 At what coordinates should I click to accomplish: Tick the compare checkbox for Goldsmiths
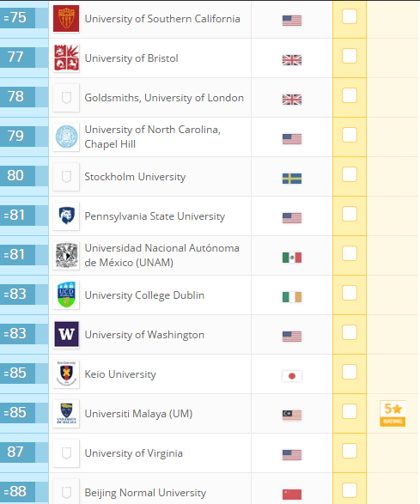coord(350,95)
